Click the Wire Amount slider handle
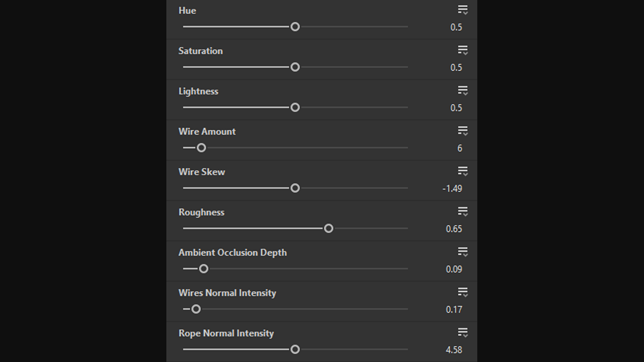Image resolution: width=644 pixels, height=362 pixels. pos(201,148)
